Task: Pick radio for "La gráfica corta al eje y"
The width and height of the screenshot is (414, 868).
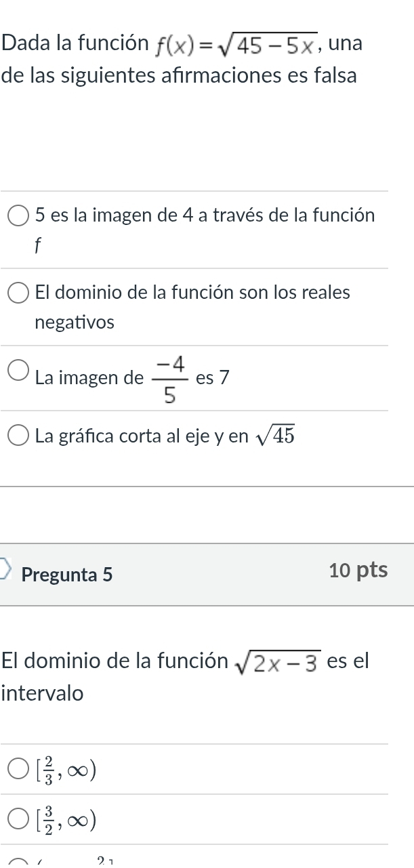Action: point(19,436)
